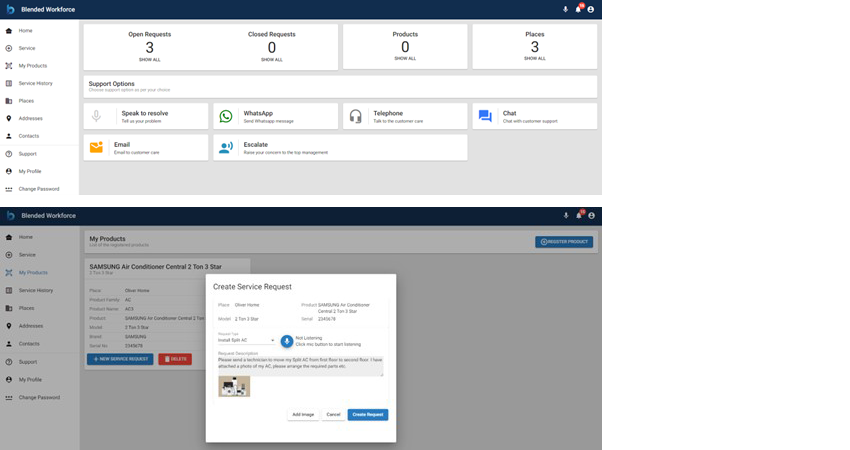The image size is (850, 450).
Task: Click the red Delete button
Action: (174, 359)
